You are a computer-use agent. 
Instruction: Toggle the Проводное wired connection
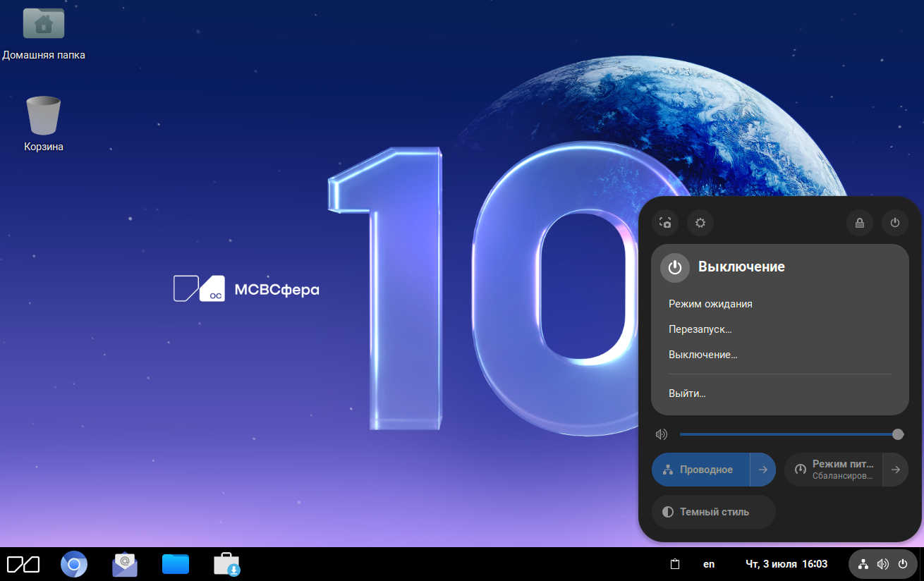pos(700,470)
